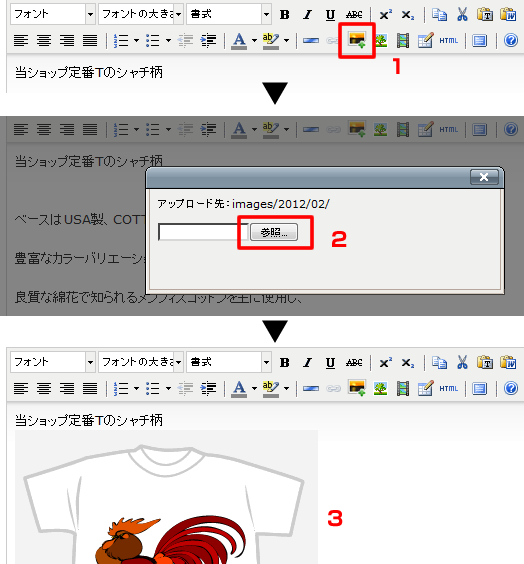This screenshot has width=524, height=564.
Task: Open the HTML source editor in the top toolbar
Action: [x=448, y=40]
